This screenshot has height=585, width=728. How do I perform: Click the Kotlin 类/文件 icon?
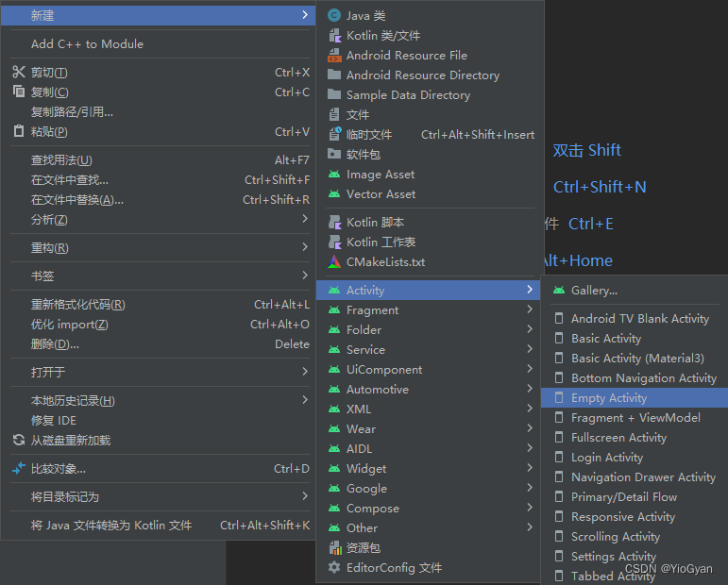click(334, 35)
